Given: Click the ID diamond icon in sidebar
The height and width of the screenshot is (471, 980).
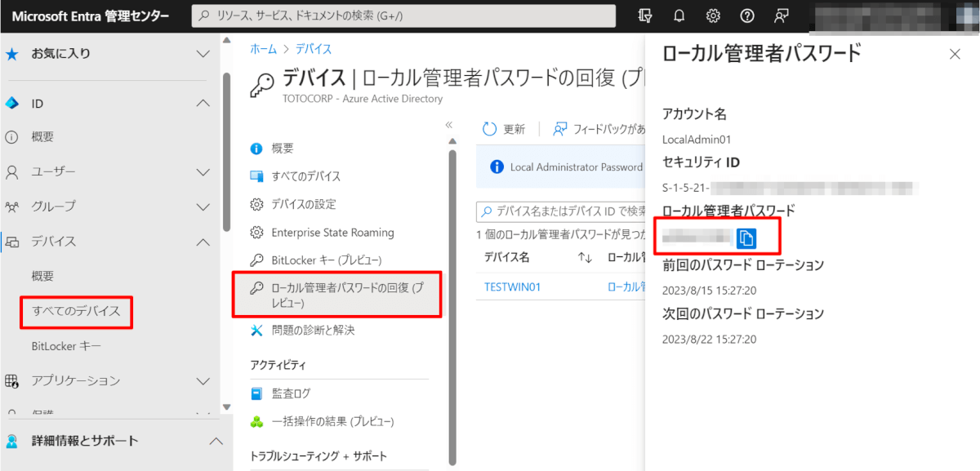Looking at the screenshot, I should point(12,104).
